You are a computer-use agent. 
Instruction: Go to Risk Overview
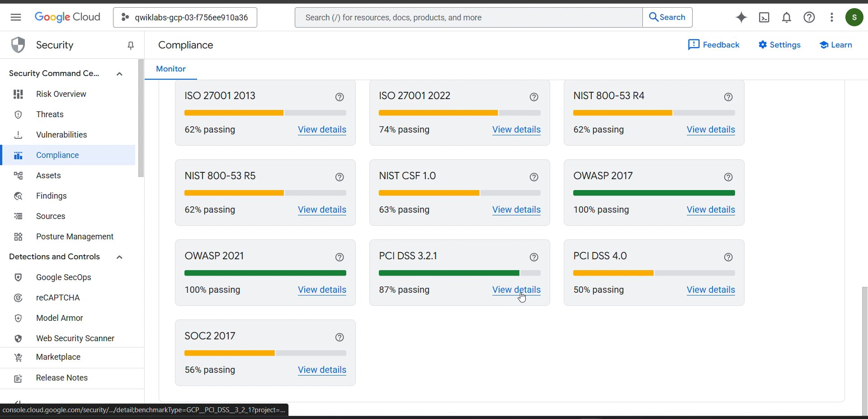coord(68,94)
